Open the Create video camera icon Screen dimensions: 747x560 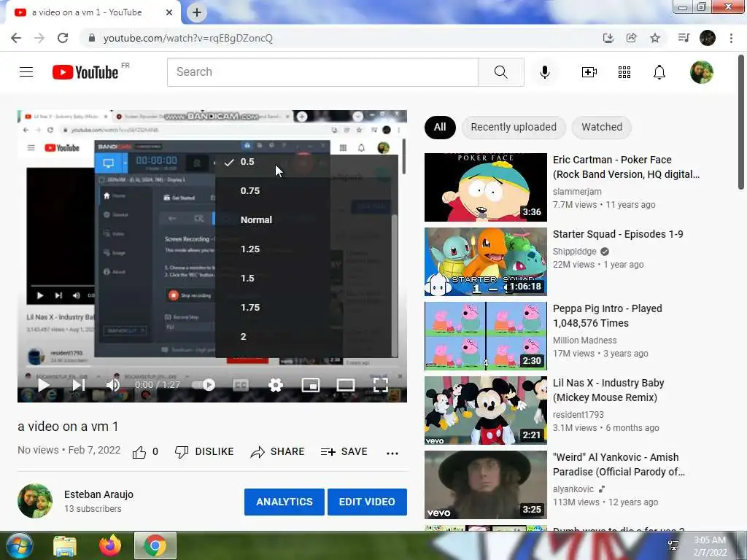589,72
